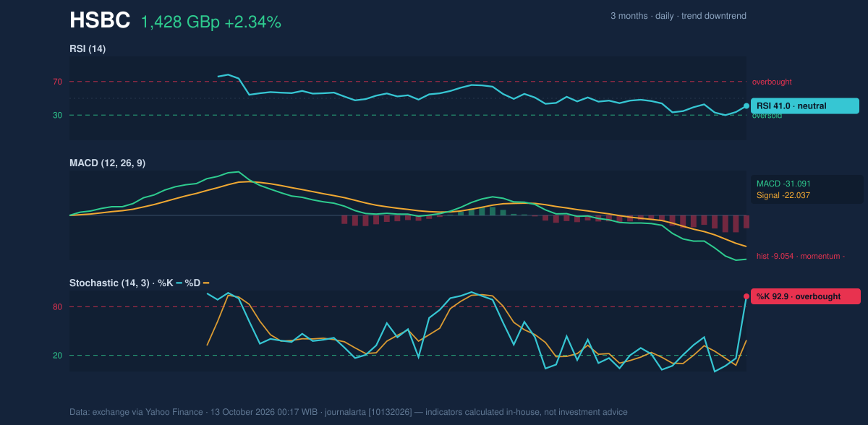Click the data source footer text
This screenshot has height=425, width=868.
pos(349,412)
